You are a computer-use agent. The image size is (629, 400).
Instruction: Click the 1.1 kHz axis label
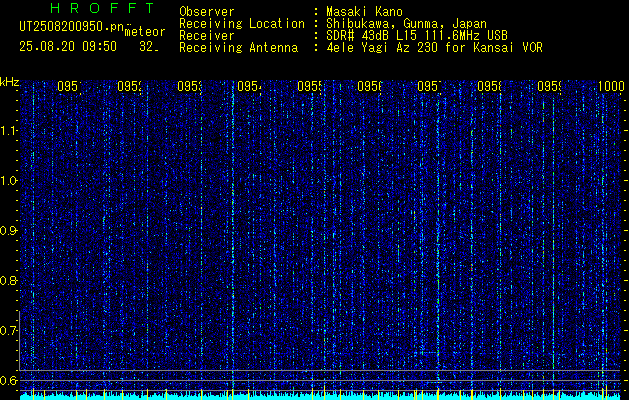pos(8,130)
